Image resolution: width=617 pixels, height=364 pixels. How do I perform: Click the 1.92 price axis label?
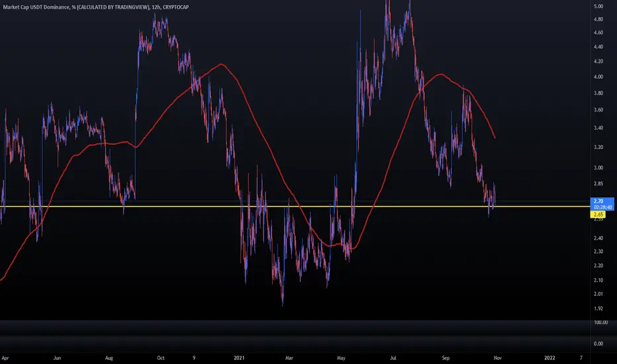[x=598, y=308]
